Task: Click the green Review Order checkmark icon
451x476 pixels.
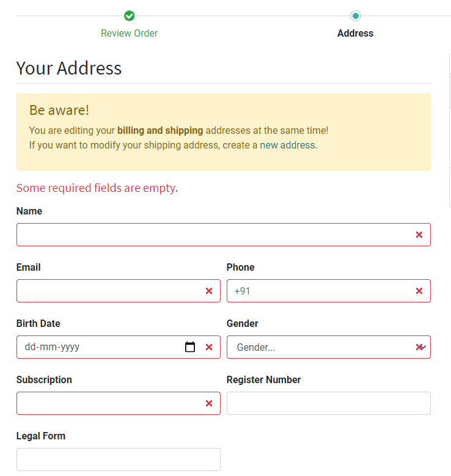Action: pyautogui.click(x=129, y=16)
